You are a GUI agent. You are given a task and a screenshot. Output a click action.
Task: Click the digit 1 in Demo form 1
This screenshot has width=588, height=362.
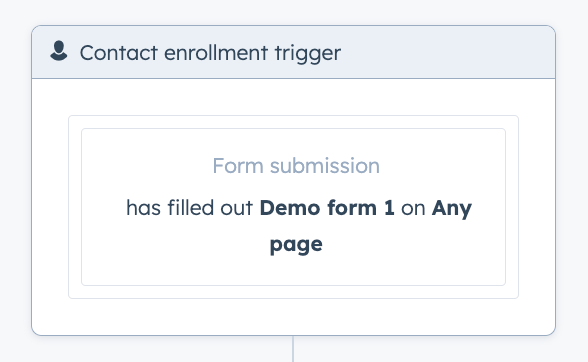click(389, 208)
